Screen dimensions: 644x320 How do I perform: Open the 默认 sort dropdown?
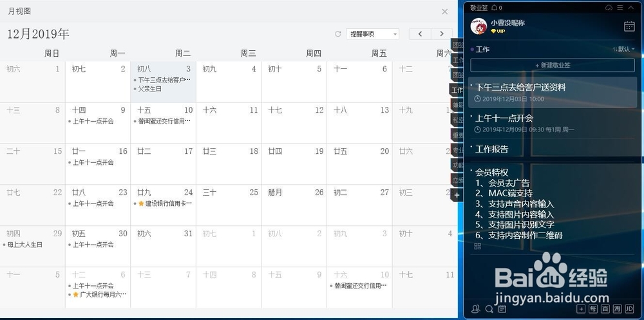click(x=624, y=50)
